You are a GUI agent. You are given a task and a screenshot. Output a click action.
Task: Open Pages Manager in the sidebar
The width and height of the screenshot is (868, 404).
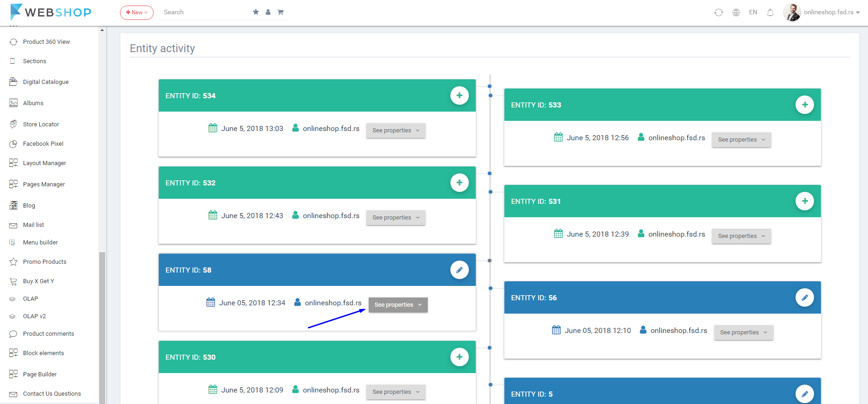(x=44, y=184)
